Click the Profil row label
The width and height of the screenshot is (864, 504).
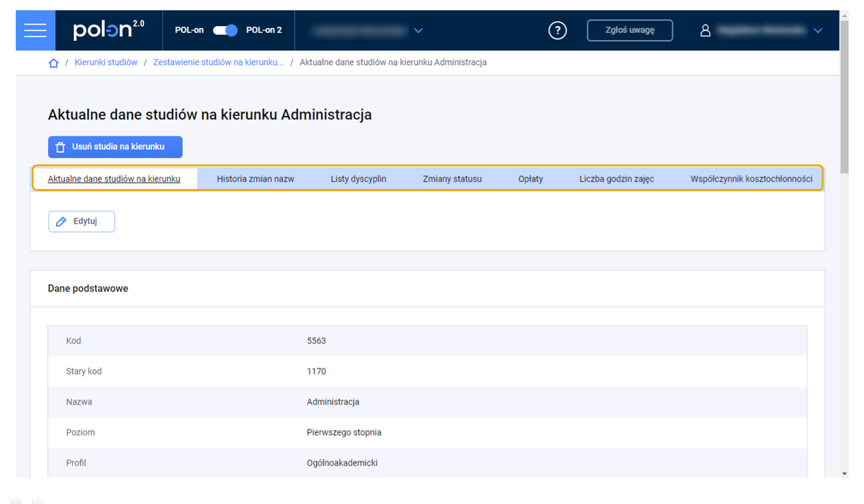click(76, 463)
